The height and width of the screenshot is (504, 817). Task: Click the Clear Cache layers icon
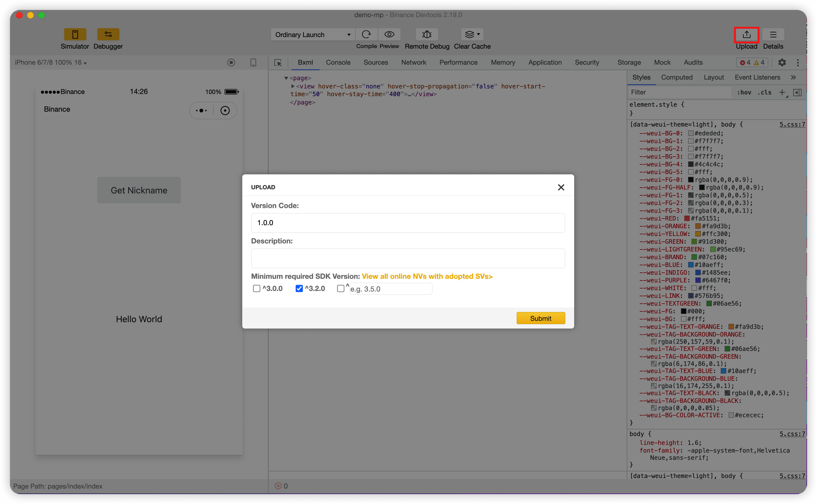[x=469, y=34]
